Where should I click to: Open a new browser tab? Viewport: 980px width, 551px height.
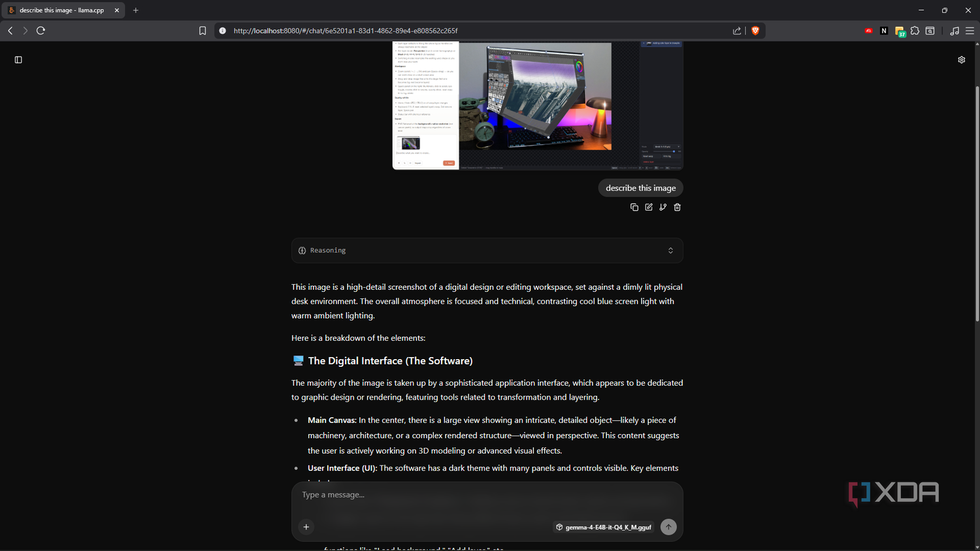pos(136,10)
